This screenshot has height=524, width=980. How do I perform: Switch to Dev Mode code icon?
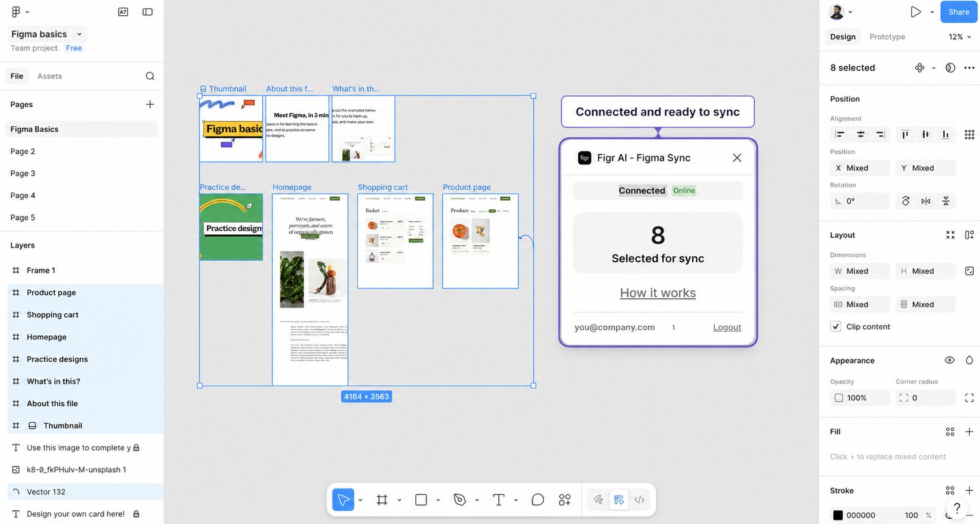tap(639, 500)
